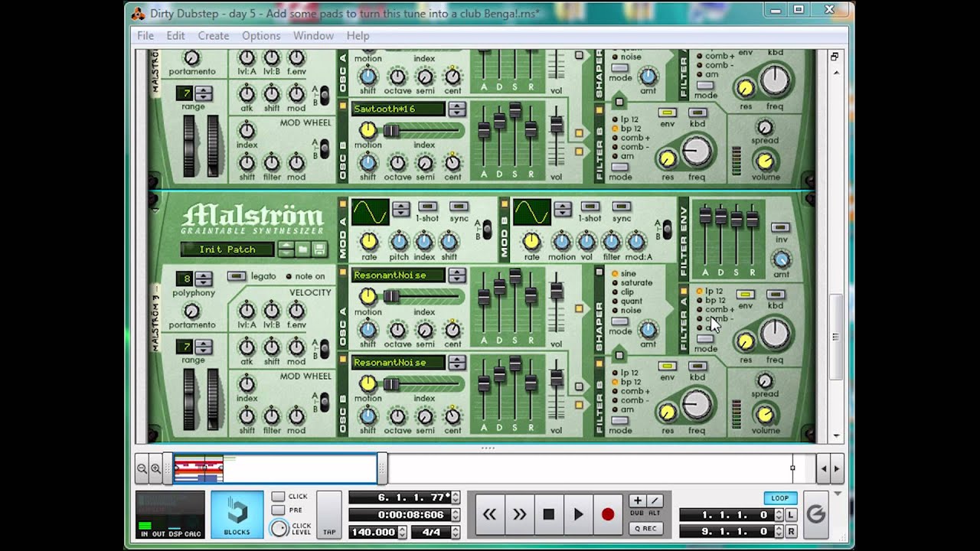Screen dimensions: 980x551
Task: Click the floppy disk save patch icon
Action: tap(319, 249)
